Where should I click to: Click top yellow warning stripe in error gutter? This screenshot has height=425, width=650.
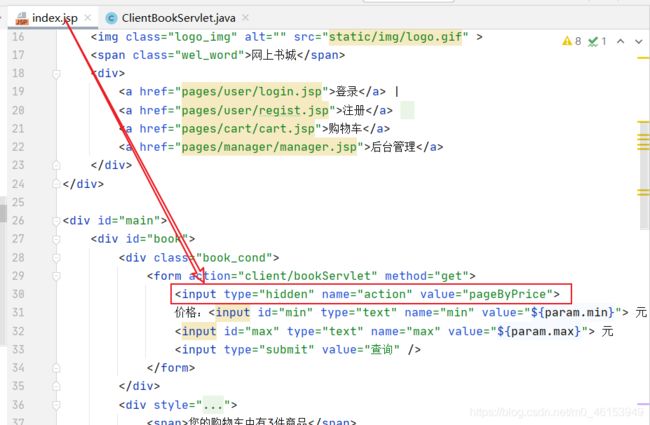(x=643, y=58)
